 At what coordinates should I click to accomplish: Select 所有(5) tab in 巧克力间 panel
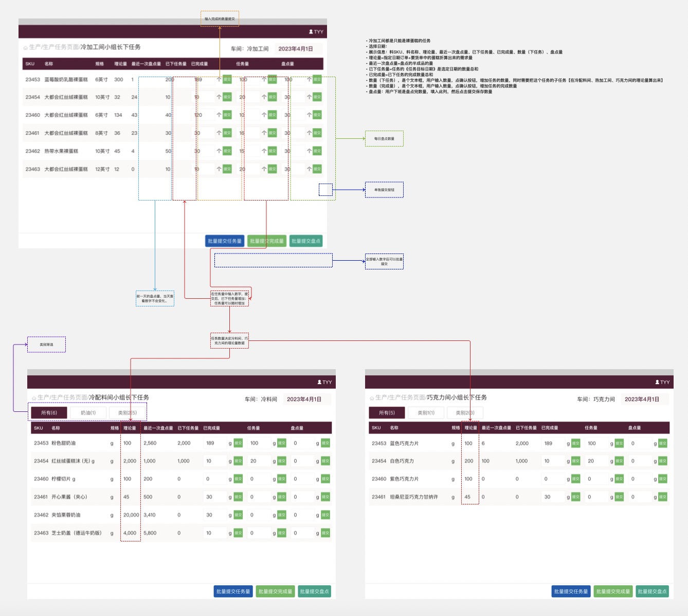pos(387,412)
